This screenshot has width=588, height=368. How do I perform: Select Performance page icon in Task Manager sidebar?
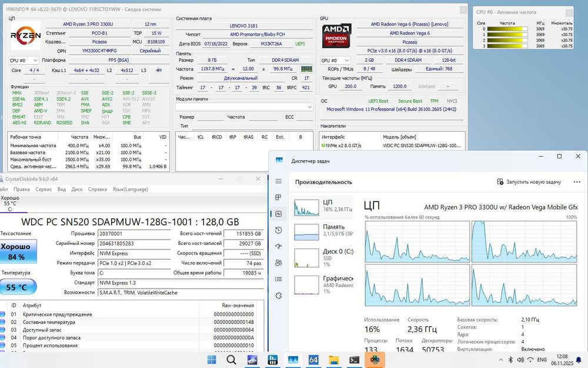click(278, 214)
